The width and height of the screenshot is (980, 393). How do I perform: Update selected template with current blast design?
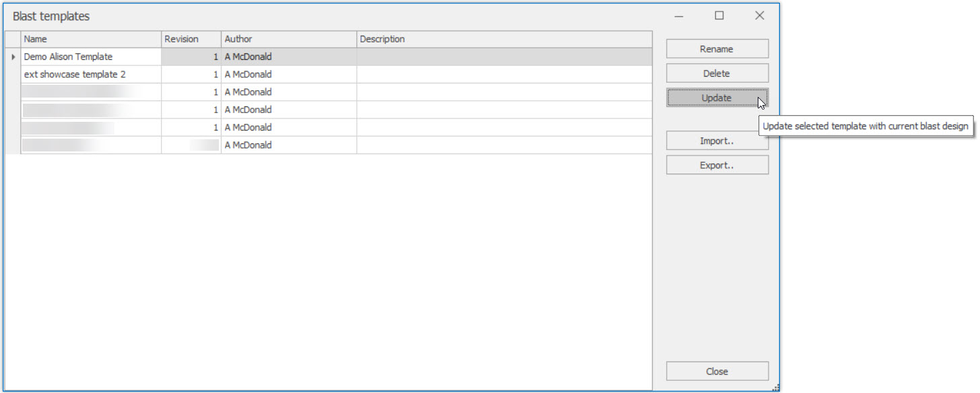[x=717, y=98]
